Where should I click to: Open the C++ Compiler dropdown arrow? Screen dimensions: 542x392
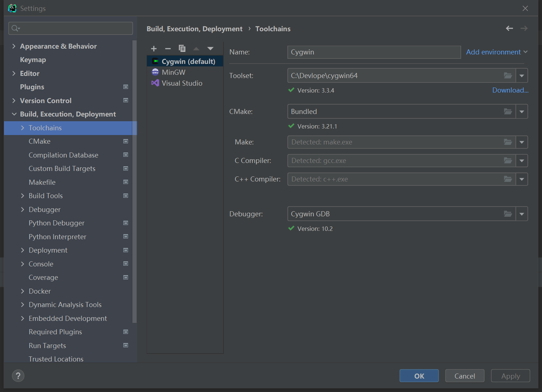point(522,179)
